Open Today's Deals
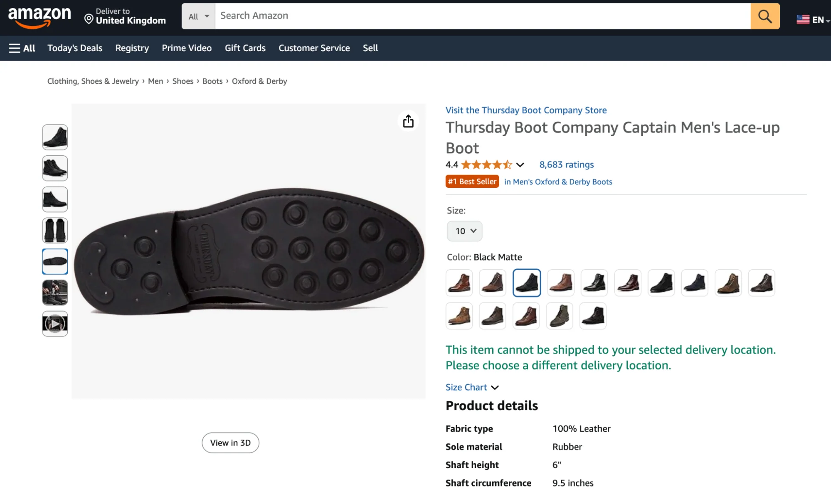831x504 pixels. tap(74, 48)
